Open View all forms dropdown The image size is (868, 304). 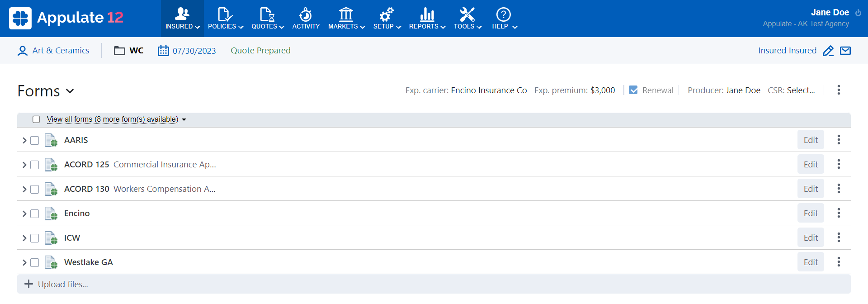tap(116, 119)
